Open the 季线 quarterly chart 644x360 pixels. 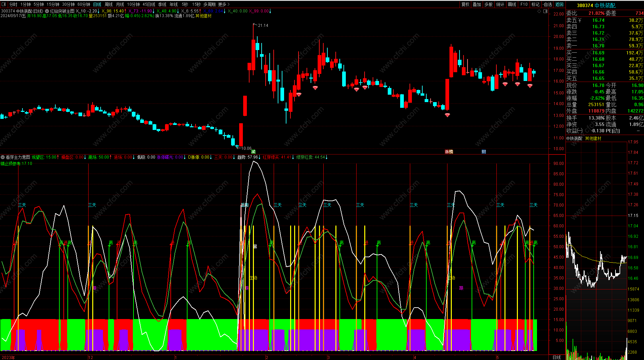(162, 4)
